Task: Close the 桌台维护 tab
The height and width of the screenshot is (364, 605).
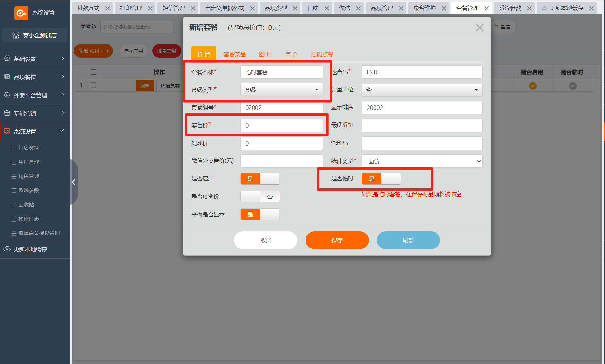Action: coord(444,8)
